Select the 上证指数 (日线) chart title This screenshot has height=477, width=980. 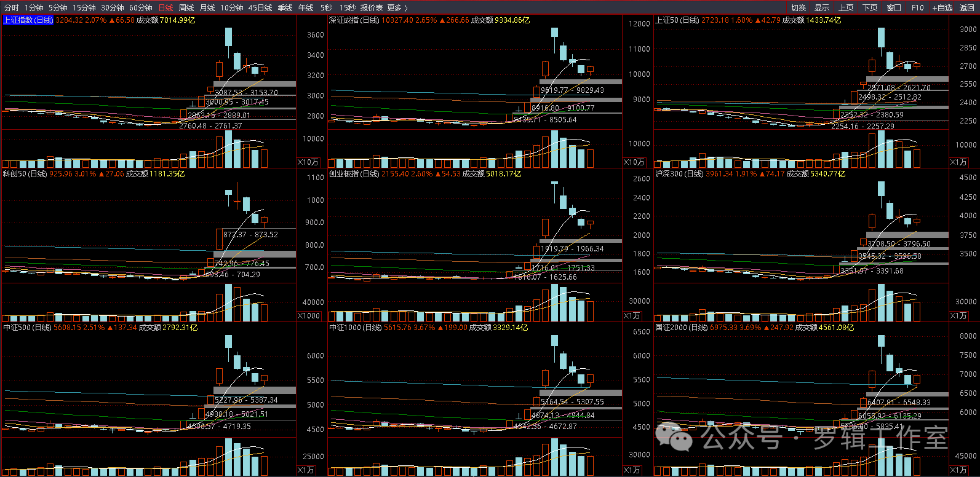tap(28, 20)
